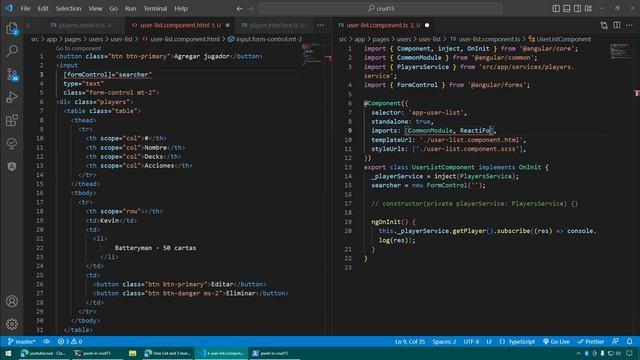Viewport: 640px width, 360px height.
Task: Open the Help menu
Action: 181,9
